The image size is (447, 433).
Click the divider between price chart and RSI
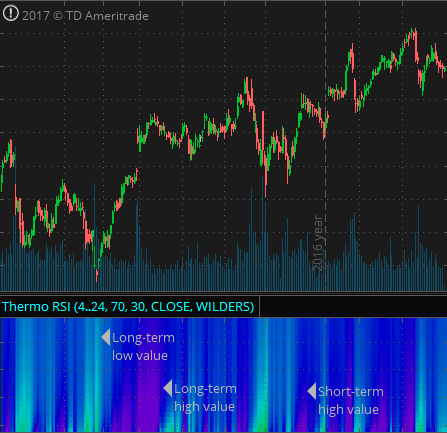pos(223,294)
